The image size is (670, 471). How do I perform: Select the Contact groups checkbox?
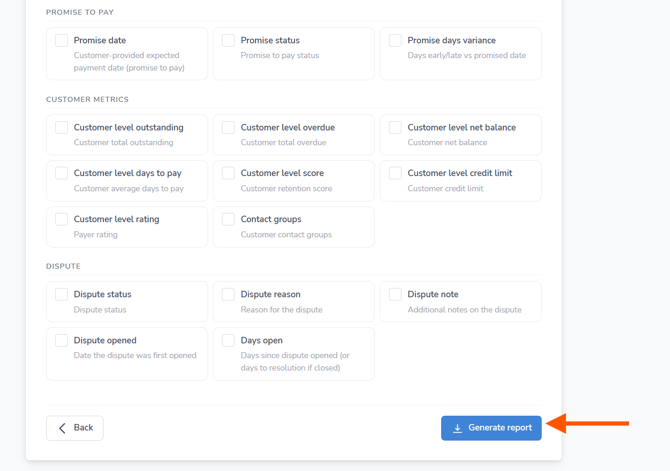tap(228, 219)
